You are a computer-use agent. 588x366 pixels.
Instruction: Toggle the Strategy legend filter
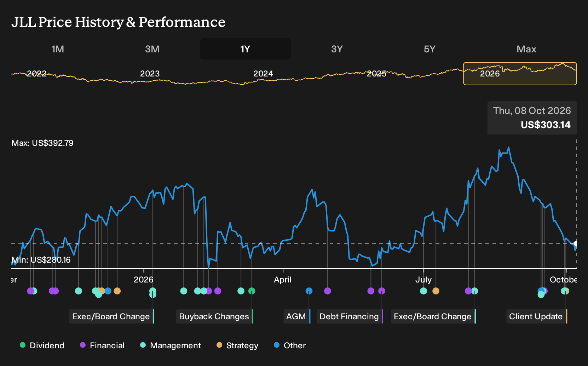[237, 345]
